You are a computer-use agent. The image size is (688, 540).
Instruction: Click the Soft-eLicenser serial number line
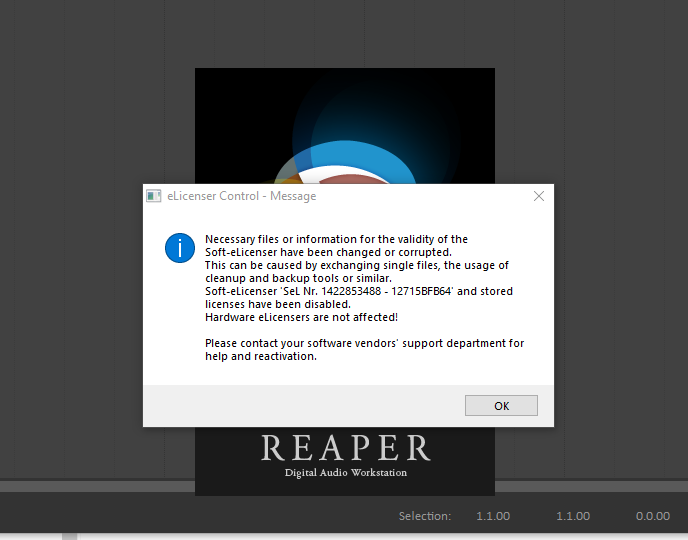click(359, 291)
